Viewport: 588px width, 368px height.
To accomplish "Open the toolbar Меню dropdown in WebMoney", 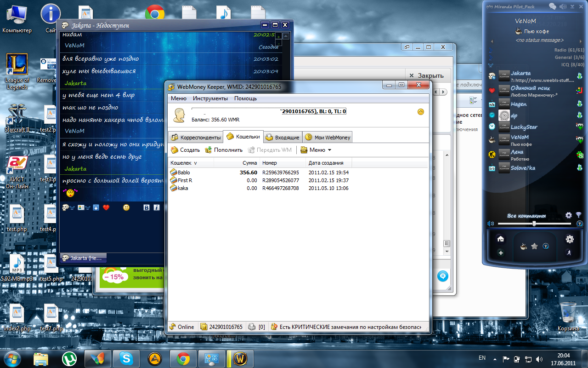I will tap(316, 150).
